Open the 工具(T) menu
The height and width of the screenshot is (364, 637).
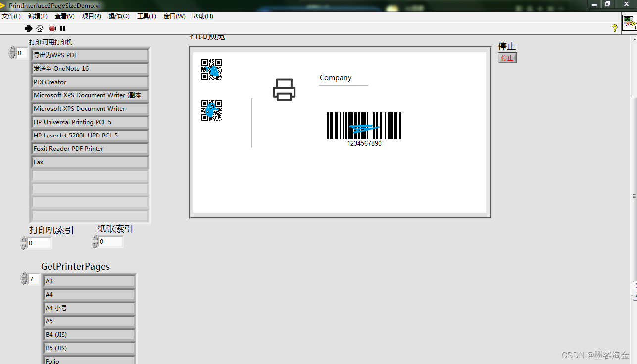click(x=147, y=16)
